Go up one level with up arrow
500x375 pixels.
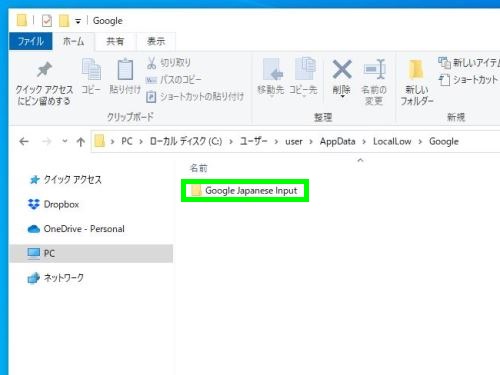click(x=80, y=142)
